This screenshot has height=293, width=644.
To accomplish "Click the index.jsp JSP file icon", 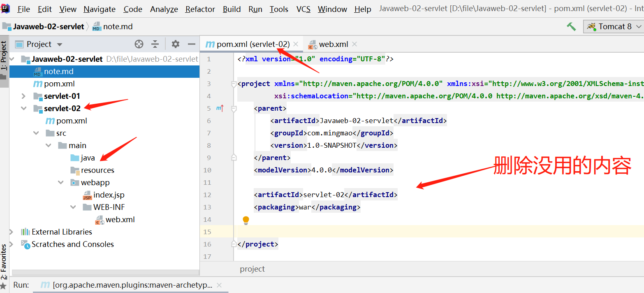I will click(x=87, y=195).
